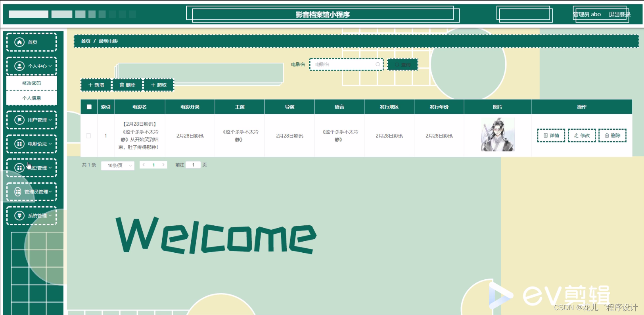Image resolution: width=644 pixels, height=315 pixels.
Task: Click the pencil icon on 修改 button
Action: click(576, 135)
